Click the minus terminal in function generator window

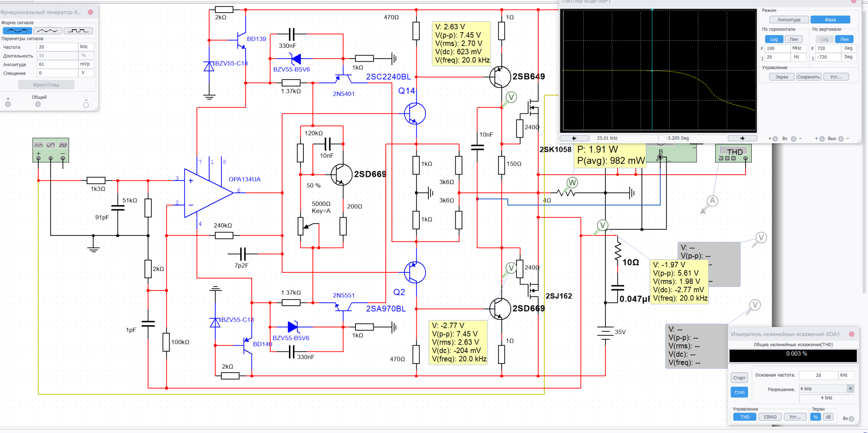[86, 105]
